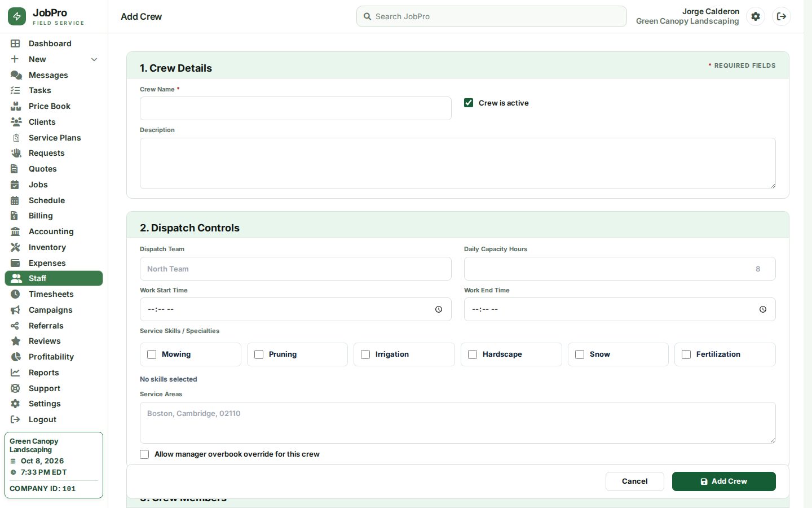Click the Crew Name input field
Image resolution: width=812 pixels, height=508 pixels.
tap(295, 108)
